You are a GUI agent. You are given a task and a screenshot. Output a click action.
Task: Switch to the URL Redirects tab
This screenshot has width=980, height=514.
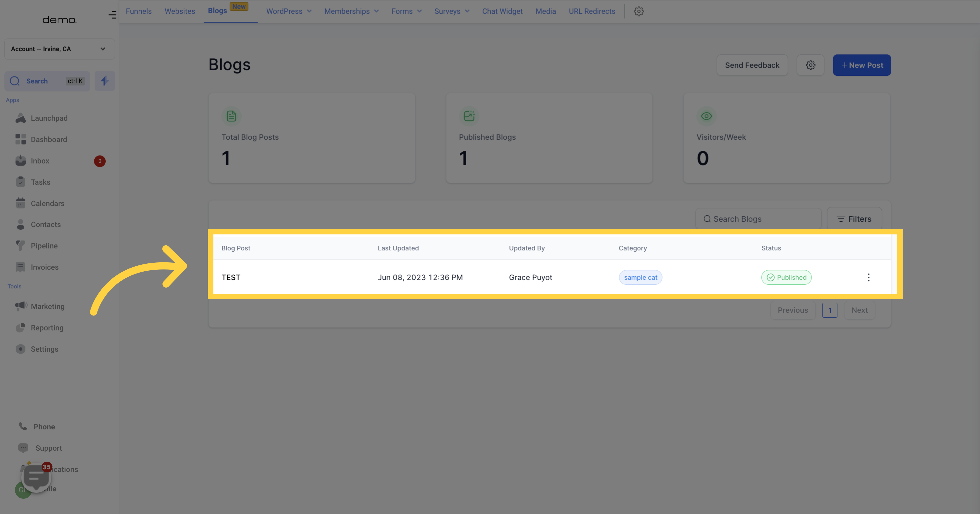coord(592,11)
